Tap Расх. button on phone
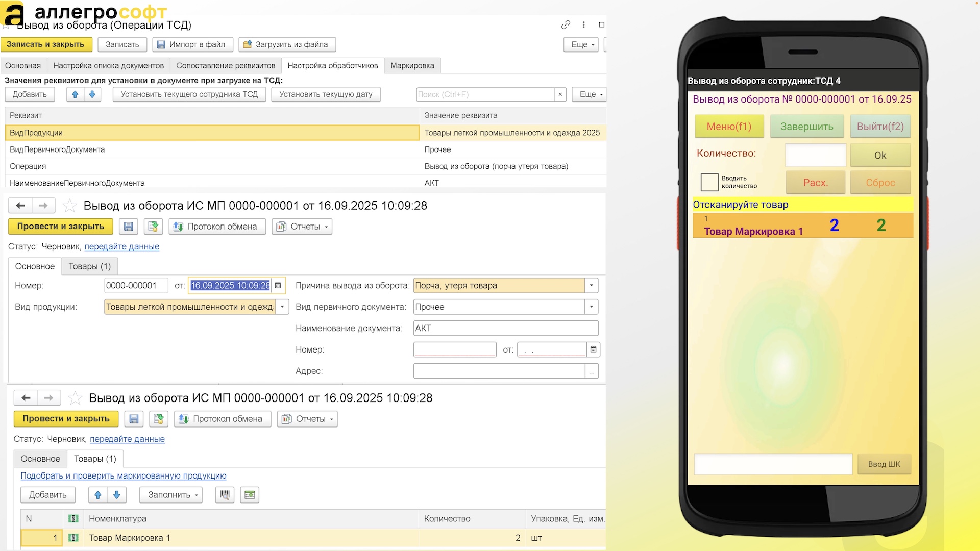 tap(815, 183)
